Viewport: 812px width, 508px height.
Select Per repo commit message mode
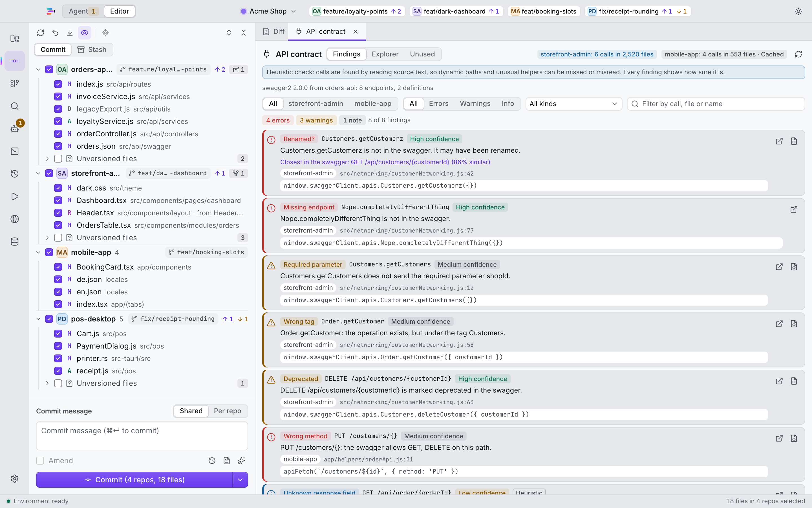(228, 411)
